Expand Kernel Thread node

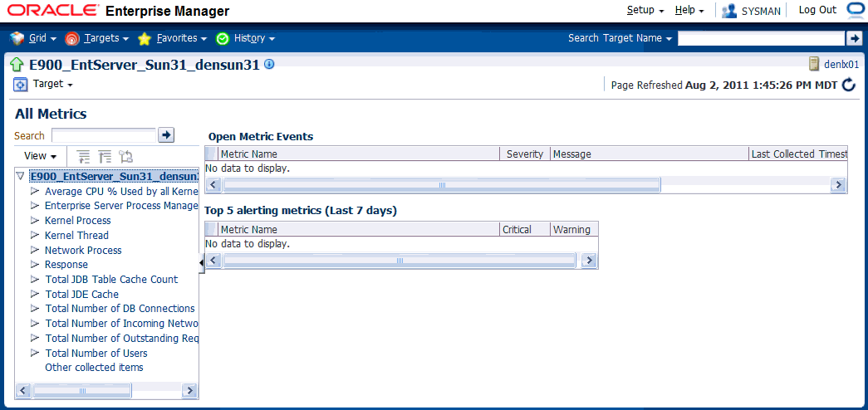click(35, 235)
